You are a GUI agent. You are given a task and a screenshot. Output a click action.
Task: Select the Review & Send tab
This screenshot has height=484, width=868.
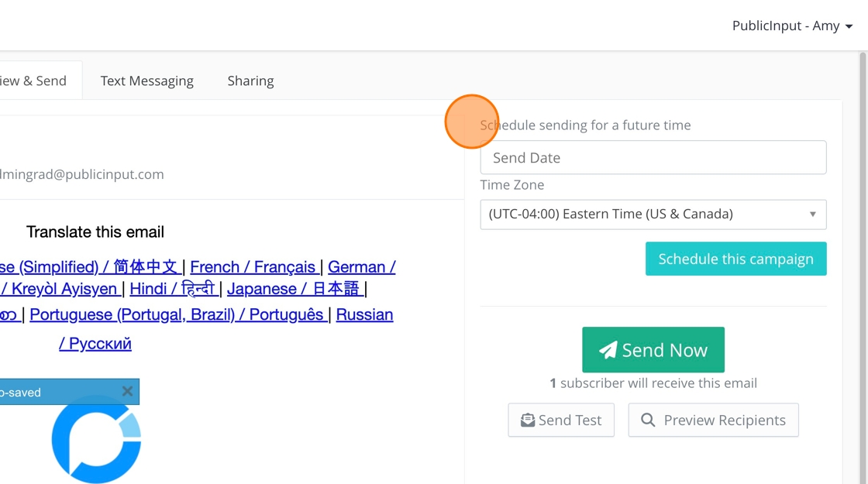point(35,81)
